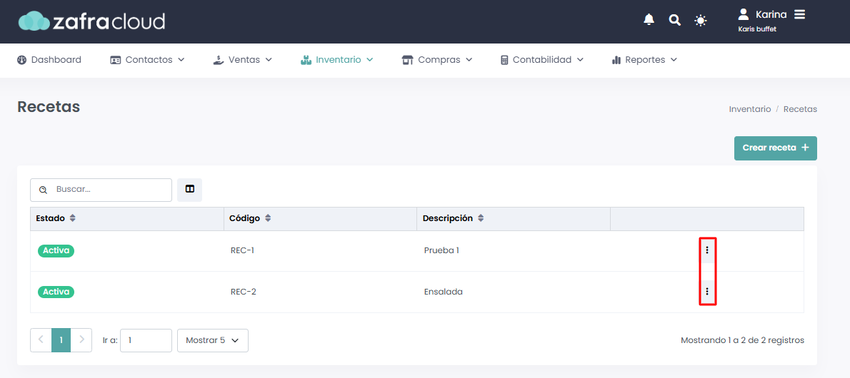Click the search magnifier in header
Screen dimensions: 850x378
tap(674, 21)
